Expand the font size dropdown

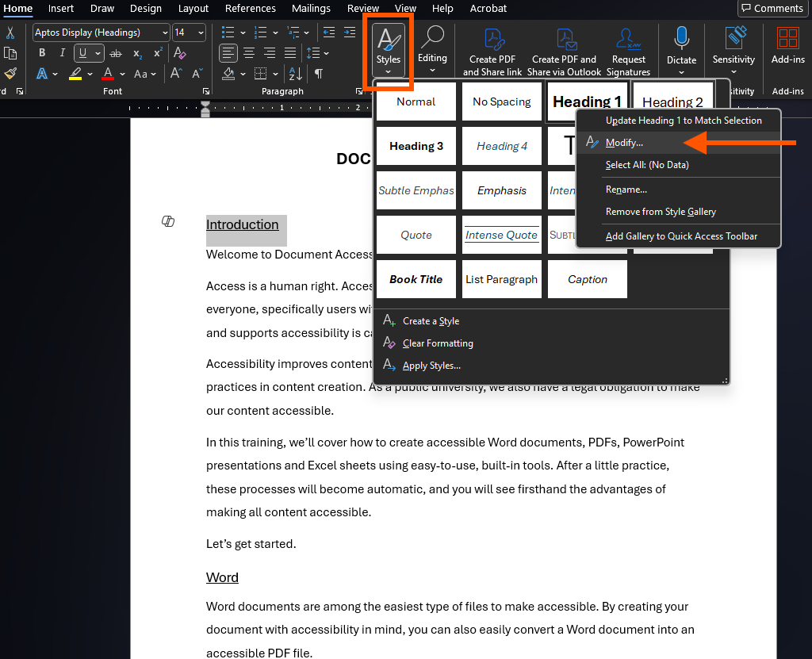point(200,33)
